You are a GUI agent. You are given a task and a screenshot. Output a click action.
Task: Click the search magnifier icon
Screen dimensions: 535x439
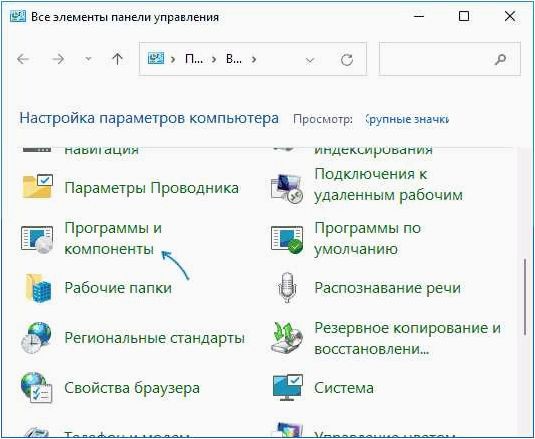tap(500, 59)
